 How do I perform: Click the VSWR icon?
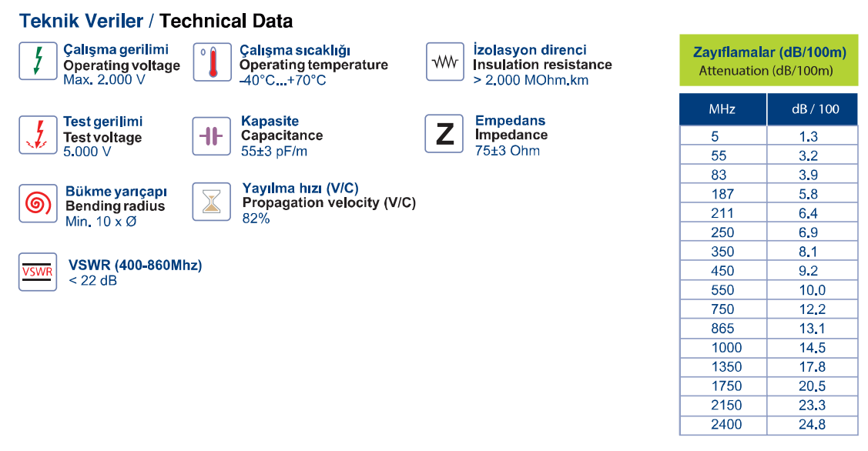38,272
